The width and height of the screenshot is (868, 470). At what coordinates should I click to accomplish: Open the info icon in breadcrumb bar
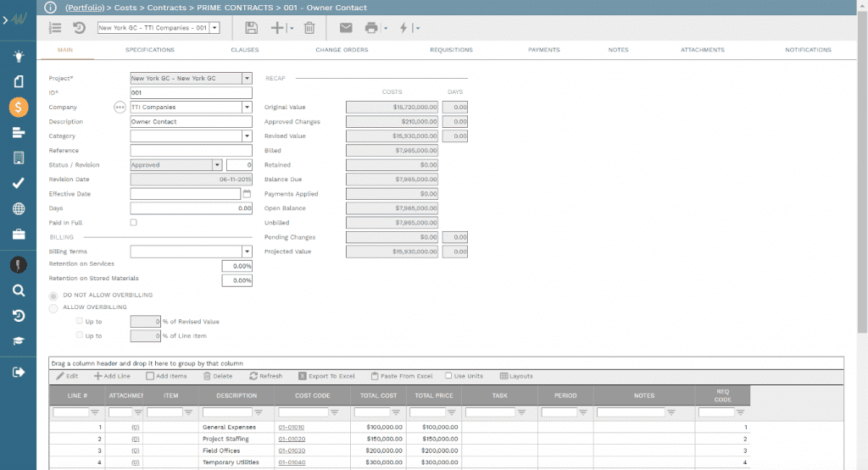tap(50, 8)
